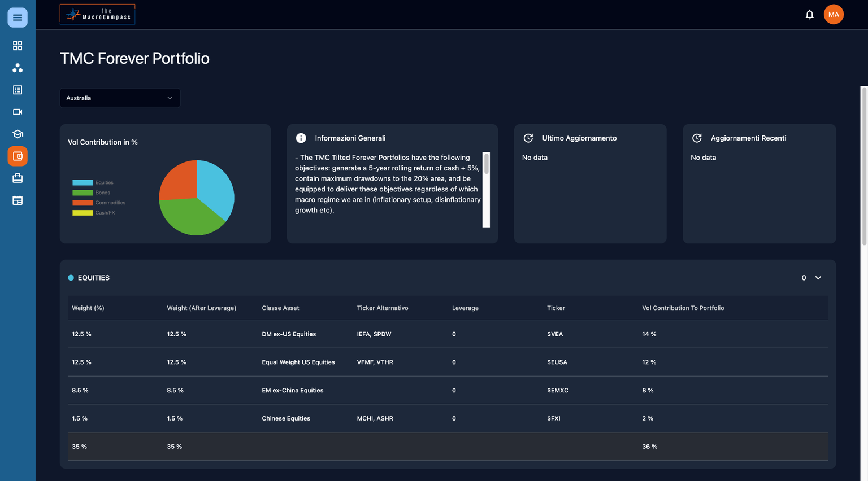
Task: Open the MA user avatar menu
Action: [x=834, y=15]
